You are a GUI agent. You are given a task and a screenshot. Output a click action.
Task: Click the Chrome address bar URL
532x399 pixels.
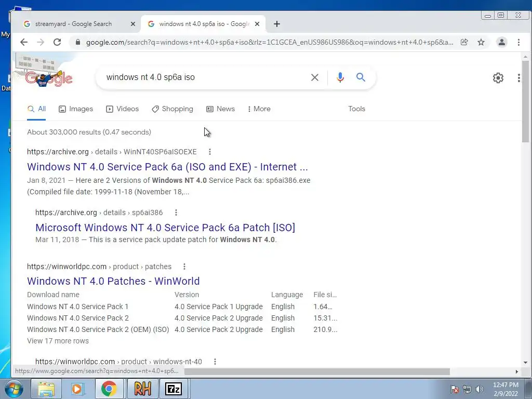pyautogui.click(x=270, y=43)
